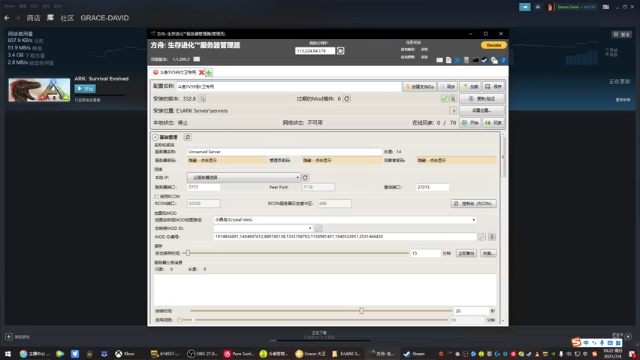Open the Steam icon in manager toolbar

pos(484,60)
